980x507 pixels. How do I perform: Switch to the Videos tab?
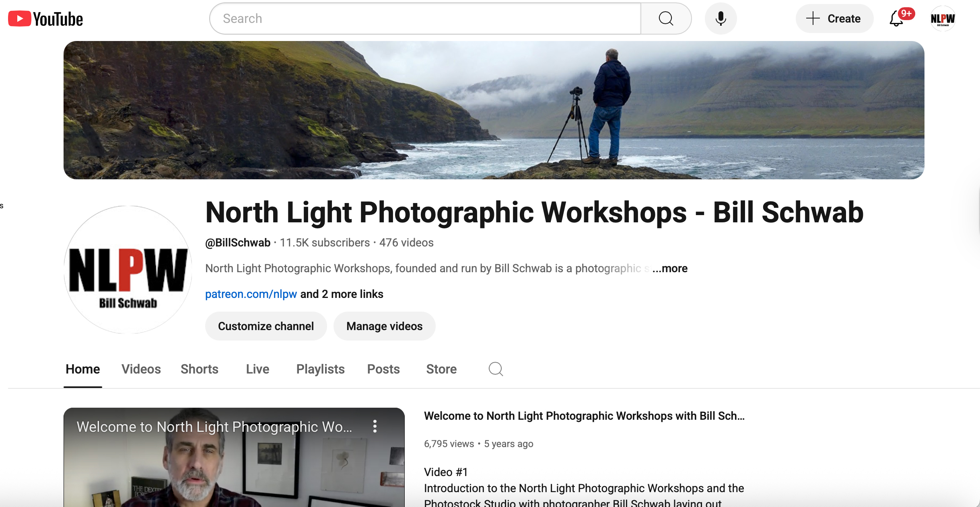coord(141,369)
